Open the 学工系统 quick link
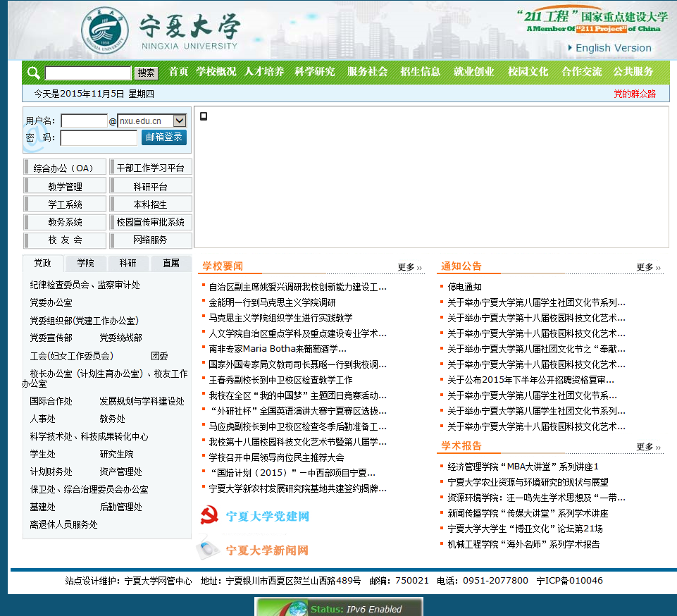Viewport: 677px width, 616px height. (x=65, y=204)
